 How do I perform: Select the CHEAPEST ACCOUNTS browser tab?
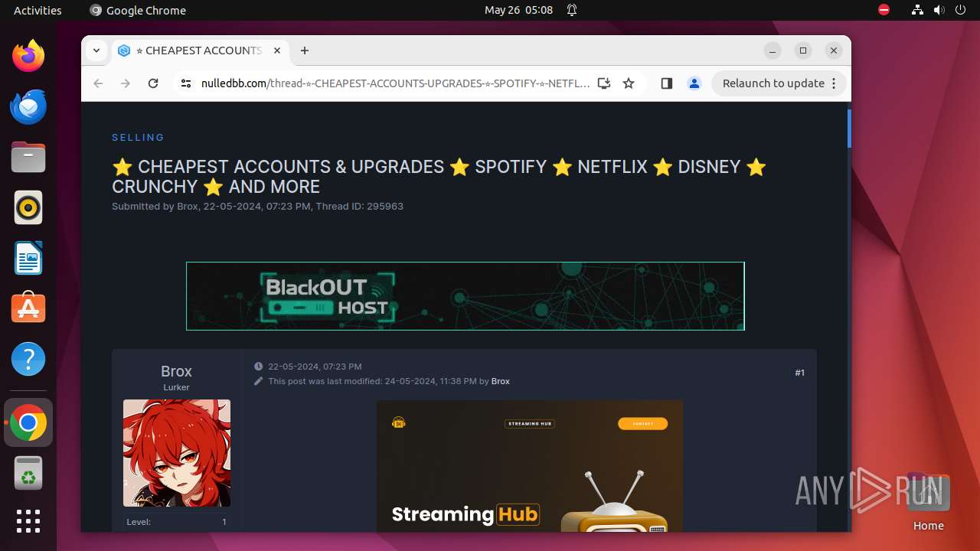[201, 51]
